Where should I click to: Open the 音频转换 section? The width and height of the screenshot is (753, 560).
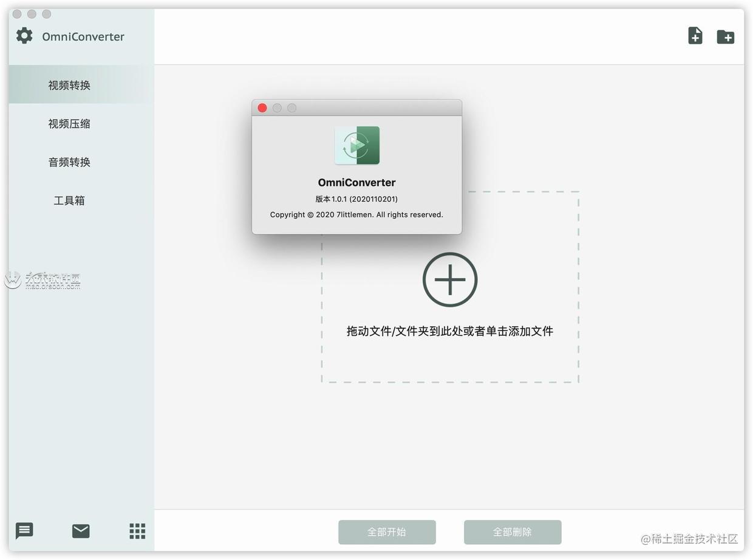[x=69, y=162]
